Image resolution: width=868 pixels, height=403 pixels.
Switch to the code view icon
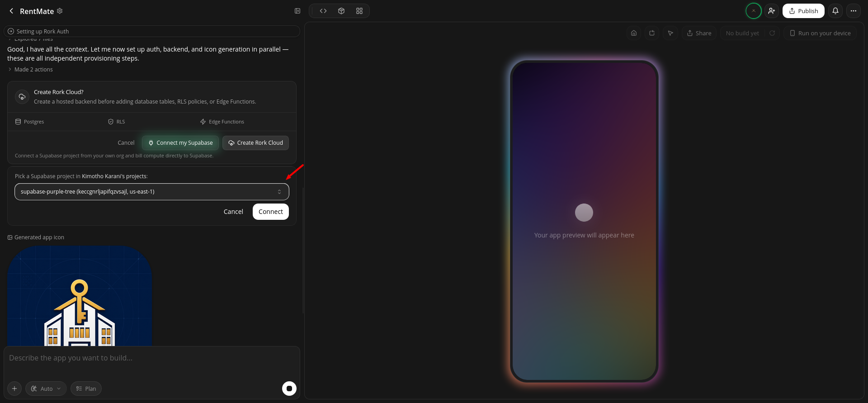323,11
